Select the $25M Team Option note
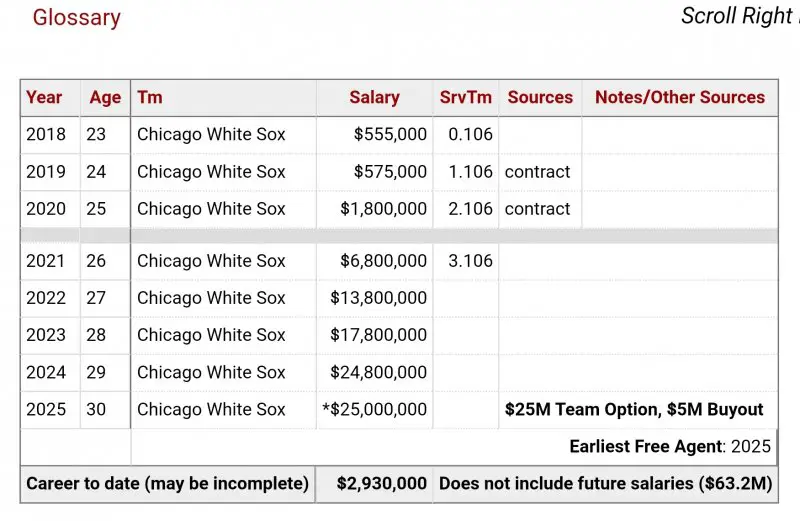The image size is (800, 521). 634,409
